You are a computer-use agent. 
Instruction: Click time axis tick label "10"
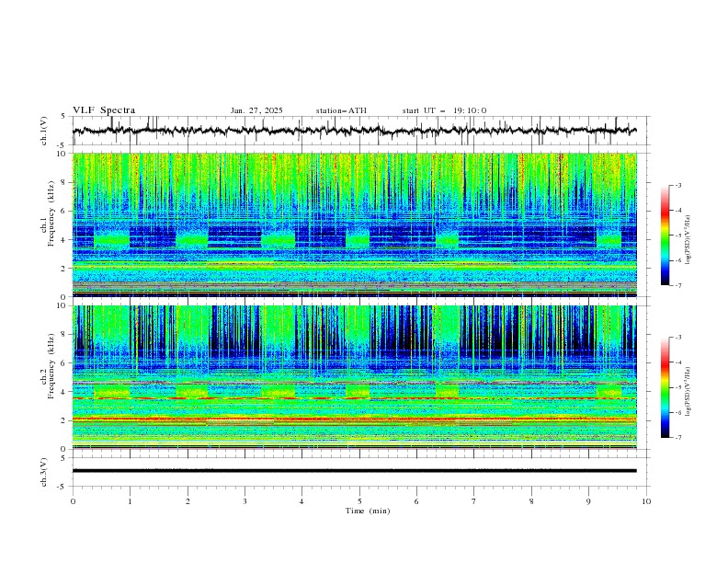pyautogui.click(x=646, y=501)
